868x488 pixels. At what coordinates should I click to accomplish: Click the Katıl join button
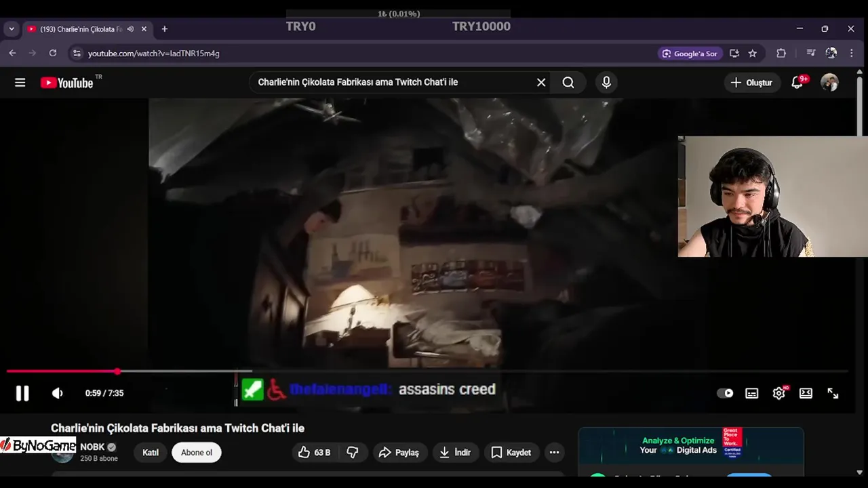click(x=151, y=452)
